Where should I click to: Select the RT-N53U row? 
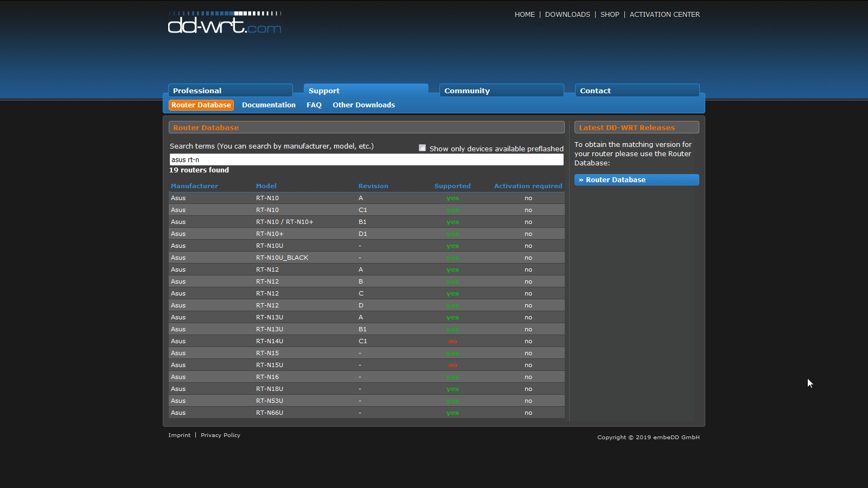click(x=367, y=401)
